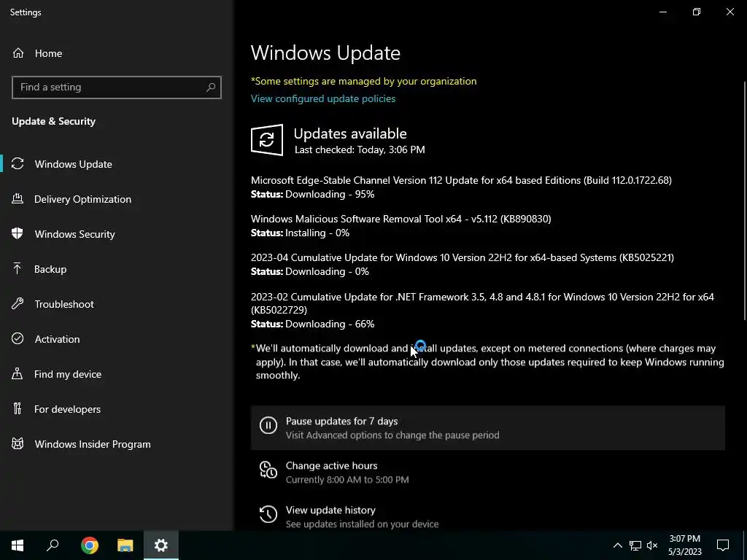Screen dimensions: 747x560
Task: Click the muted volume icon in tray
Action: click(652, 545)
